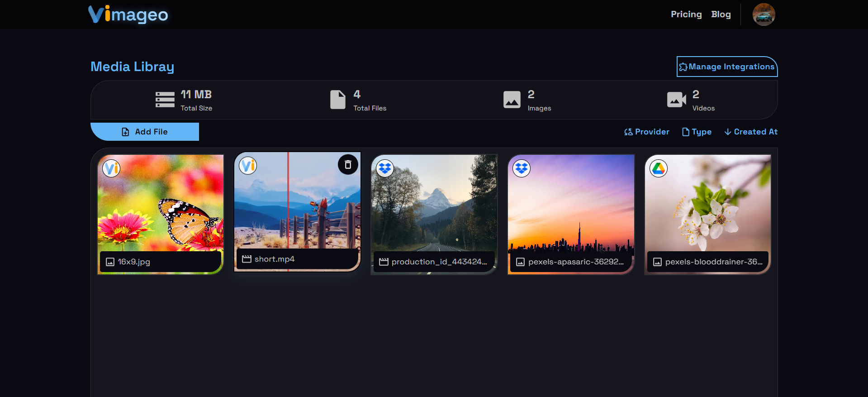Click the Vimageo logo
The image size is (868, 397).
[128, 14]
